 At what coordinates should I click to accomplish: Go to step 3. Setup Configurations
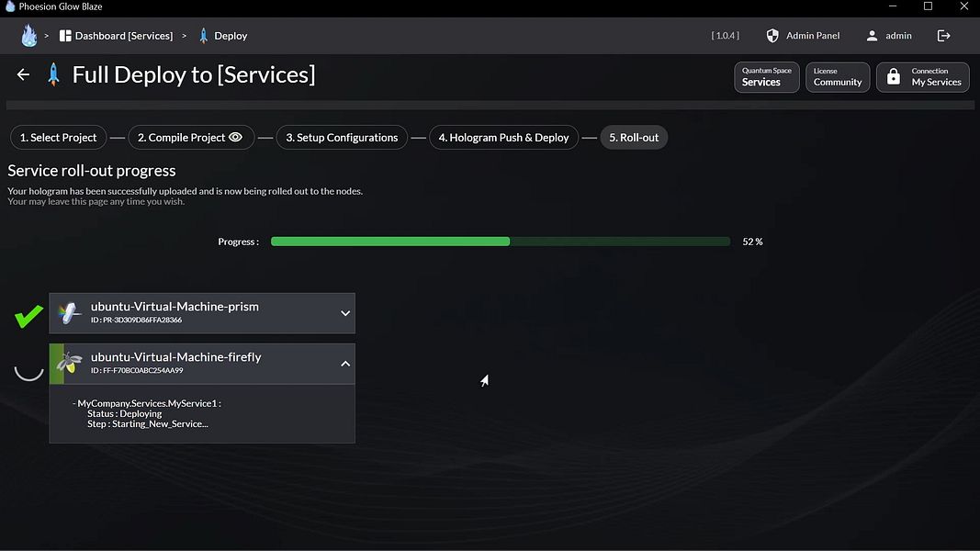tap(342, 138)
